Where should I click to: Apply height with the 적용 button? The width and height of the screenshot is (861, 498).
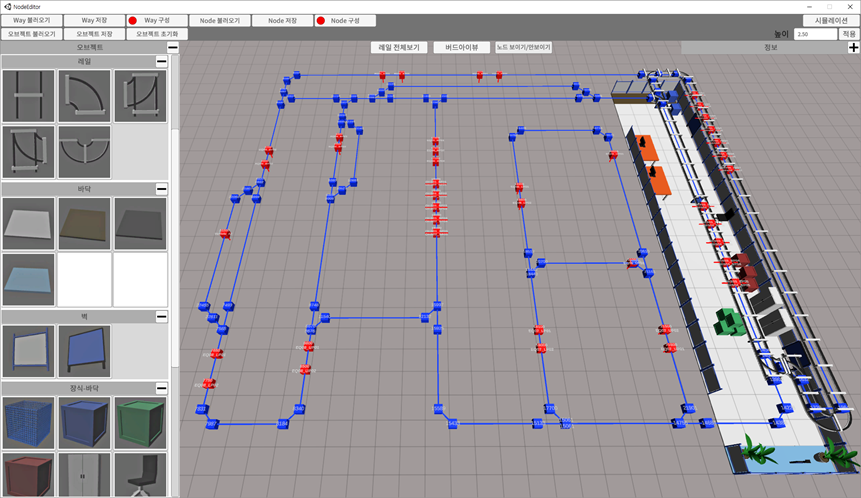(x=849, y=34)
